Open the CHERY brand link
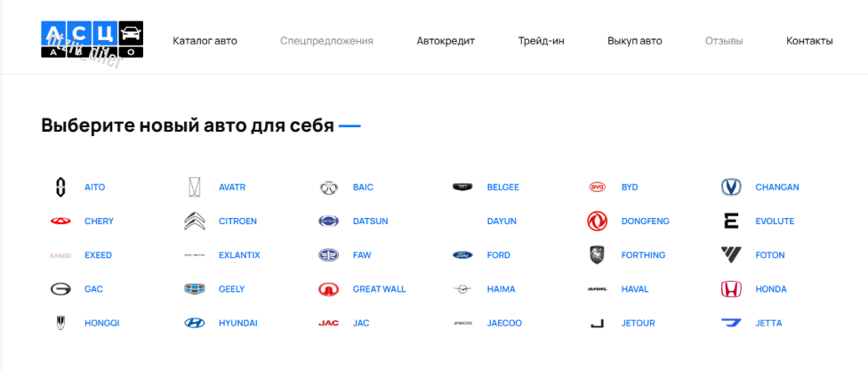Viewport: 868px width, 370px height. [99, 221]
